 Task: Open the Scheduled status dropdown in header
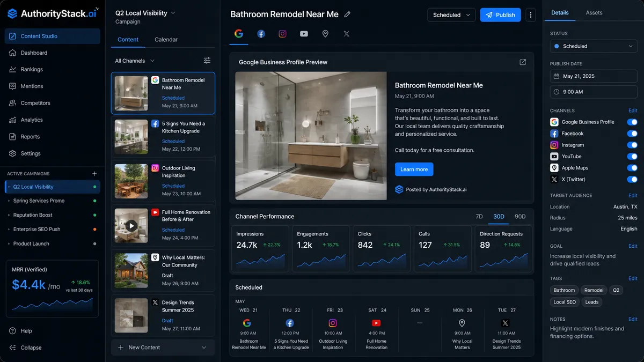click(x=451, y=15)
